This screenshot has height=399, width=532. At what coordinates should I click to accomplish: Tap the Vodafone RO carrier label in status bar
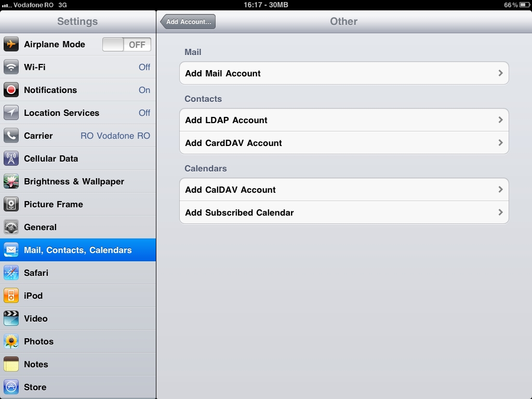[x=34, y=5]
